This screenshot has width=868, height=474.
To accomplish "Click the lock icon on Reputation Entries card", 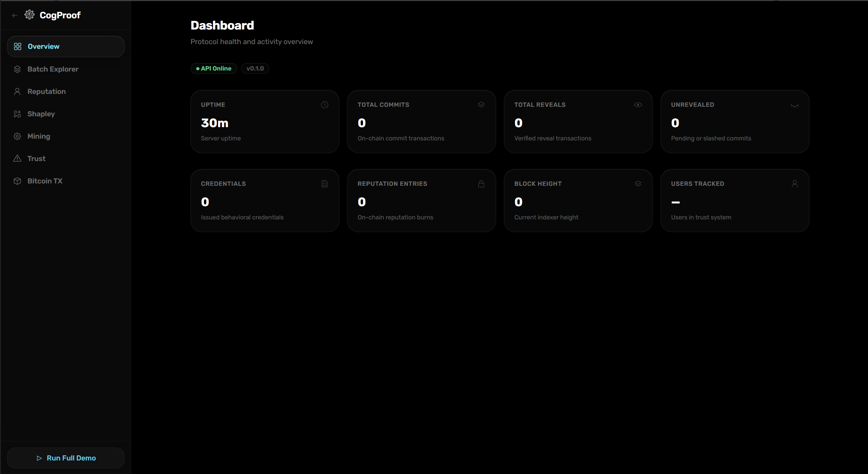I will tap(481, 184).
